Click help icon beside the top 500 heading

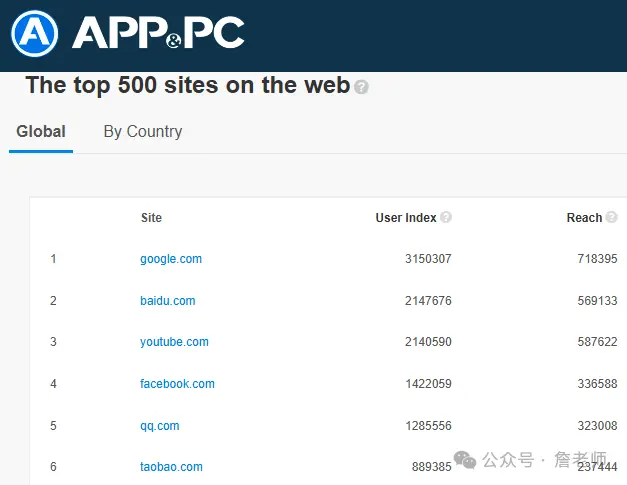pos(362,87)
